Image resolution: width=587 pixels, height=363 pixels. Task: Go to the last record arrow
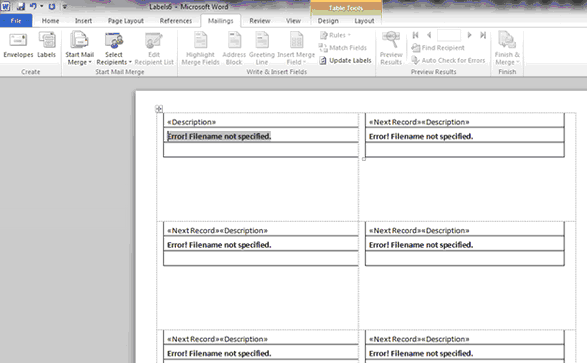click(483, 35)
